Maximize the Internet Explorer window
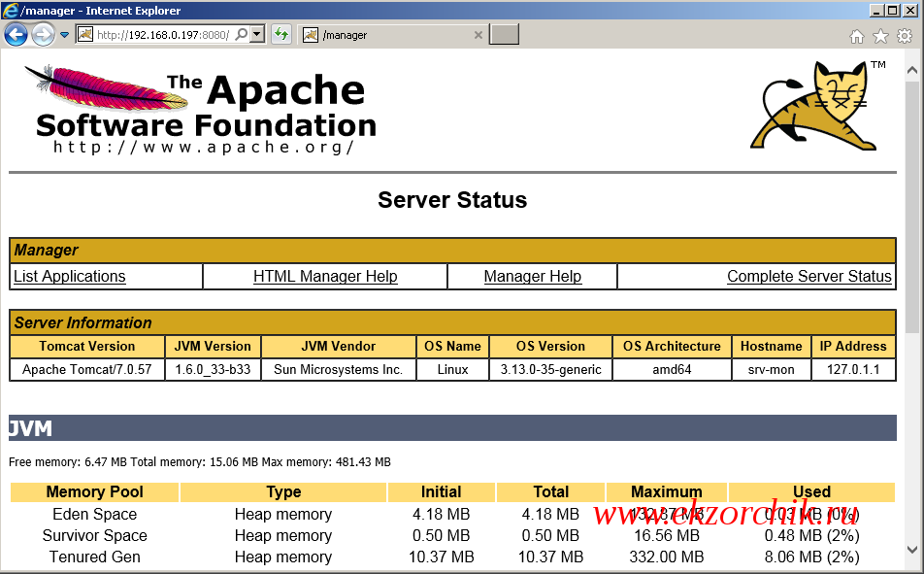 (x=892, y=10)
